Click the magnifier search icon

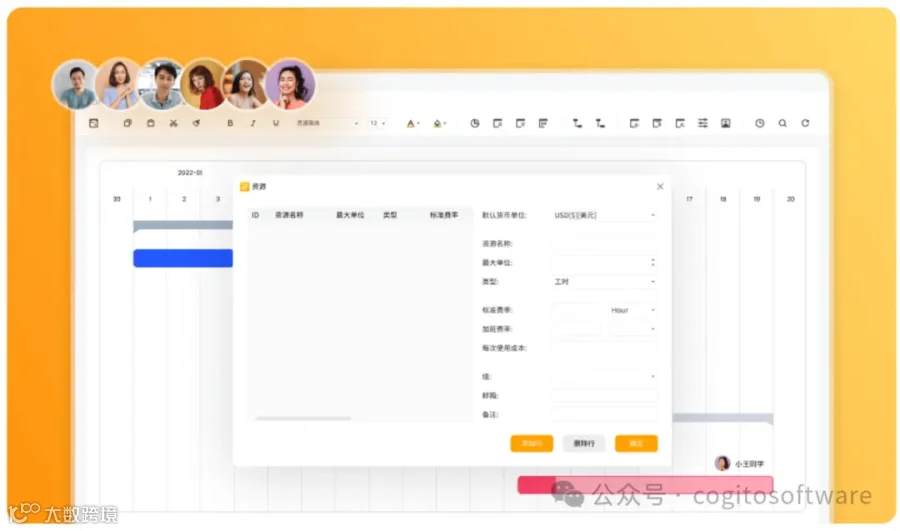click(x=782, y=123)
